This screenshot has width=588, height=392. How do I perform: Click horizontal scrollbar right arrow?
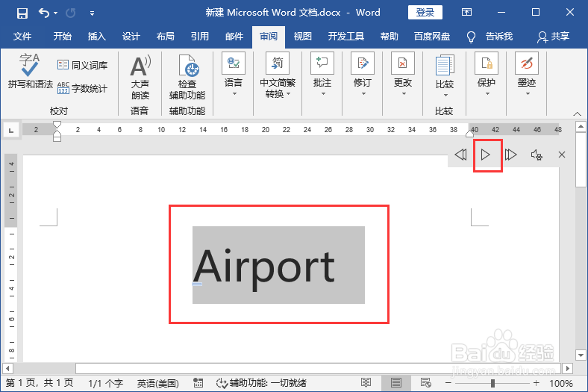[568, 368]
